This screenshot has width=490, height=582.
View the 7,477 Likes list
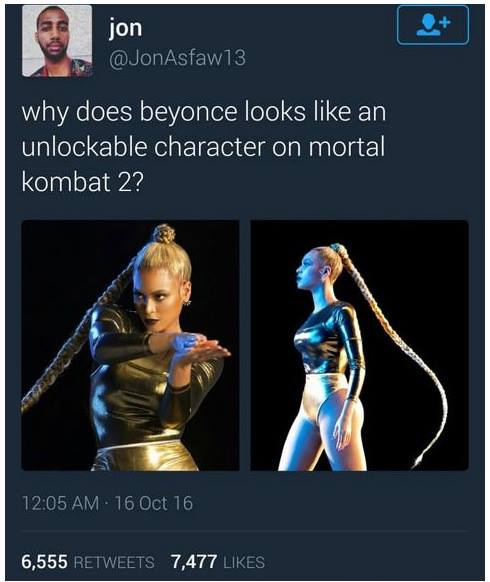pyautogui.click(x=218, y=562)
